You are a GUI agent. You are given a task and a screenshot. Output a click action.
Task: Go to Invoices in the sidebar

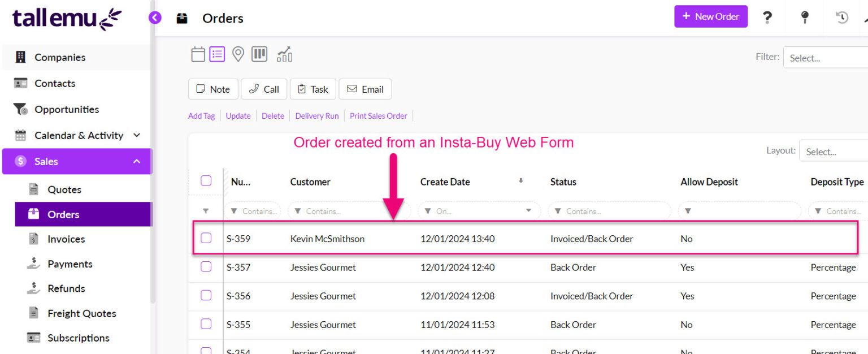64,239
